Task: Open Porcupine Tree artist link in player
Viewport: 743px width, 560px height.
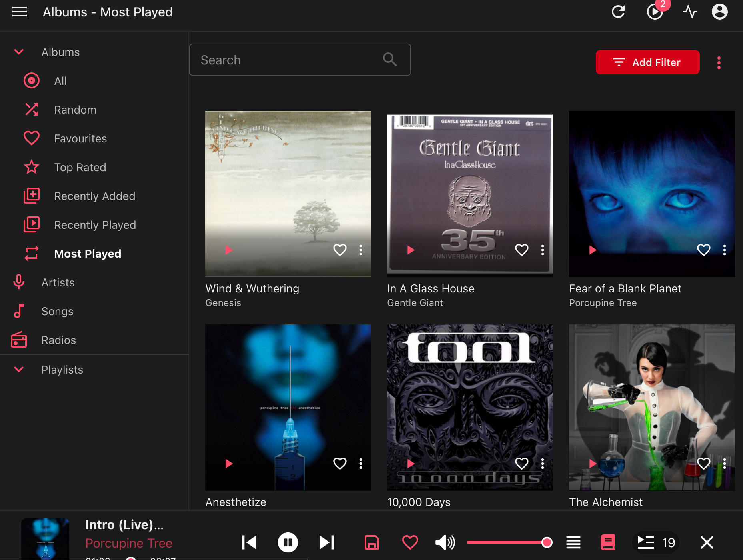Action: pyautogui.click(x=129, y=543)
